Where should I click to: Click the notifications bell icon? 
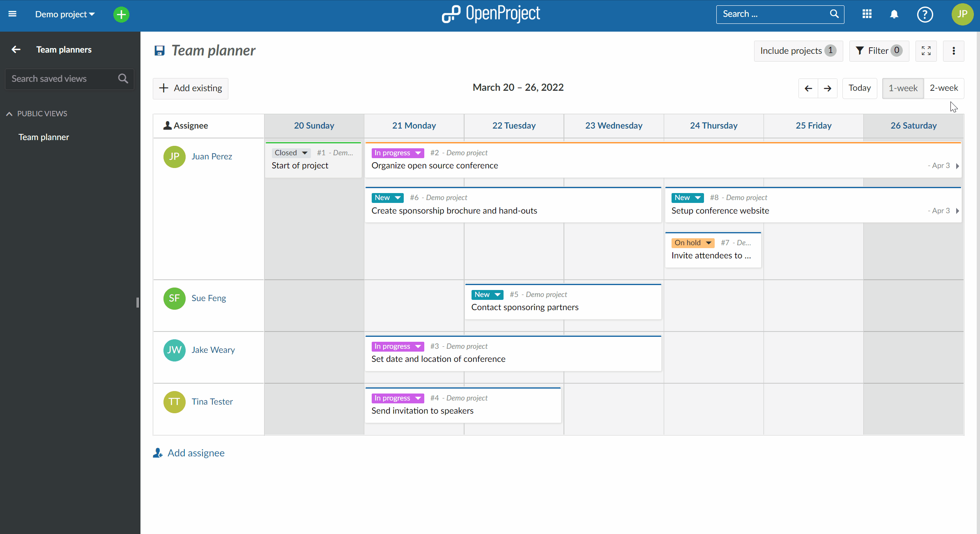[894, 13]
